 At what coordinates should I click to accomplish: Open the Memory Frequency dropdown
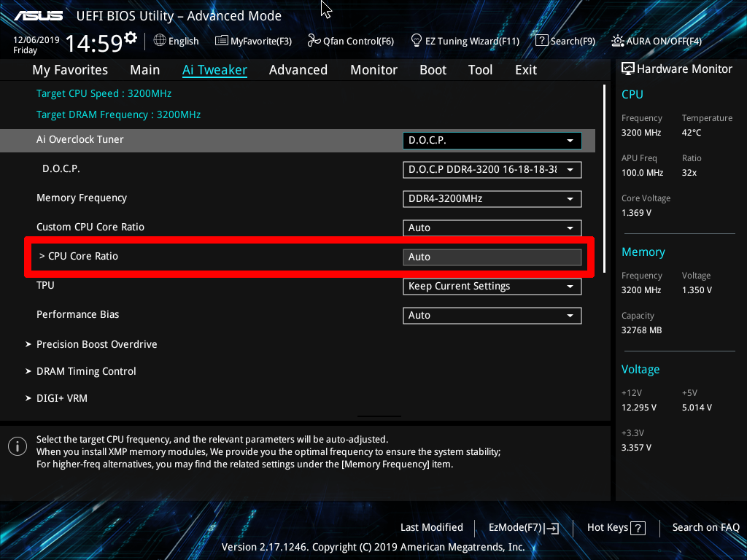click(x=492, y=198)
